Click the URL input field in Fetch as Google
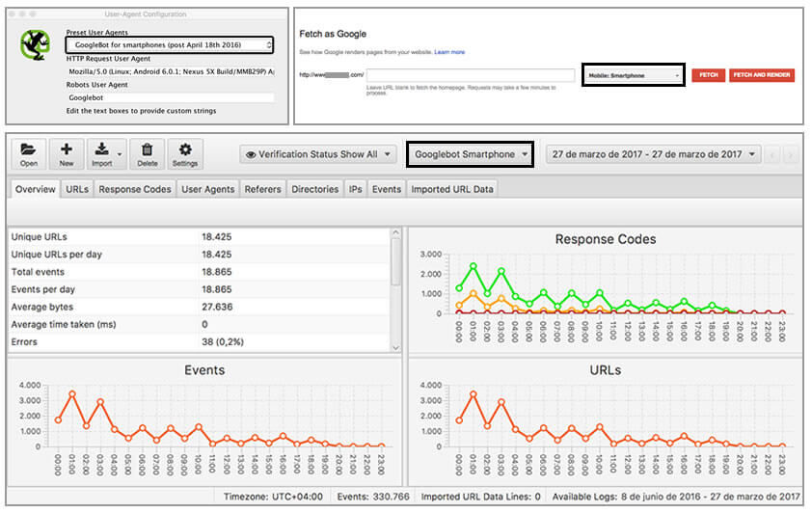812x513 pixels. 471,75
